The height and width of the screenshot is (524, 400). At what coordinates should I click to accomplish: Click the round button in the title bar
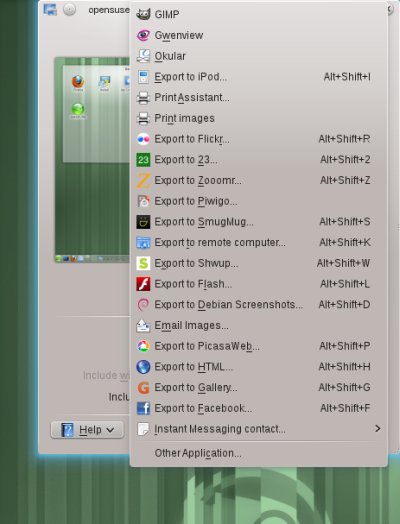pyautogui.click(x=70, y=9)
